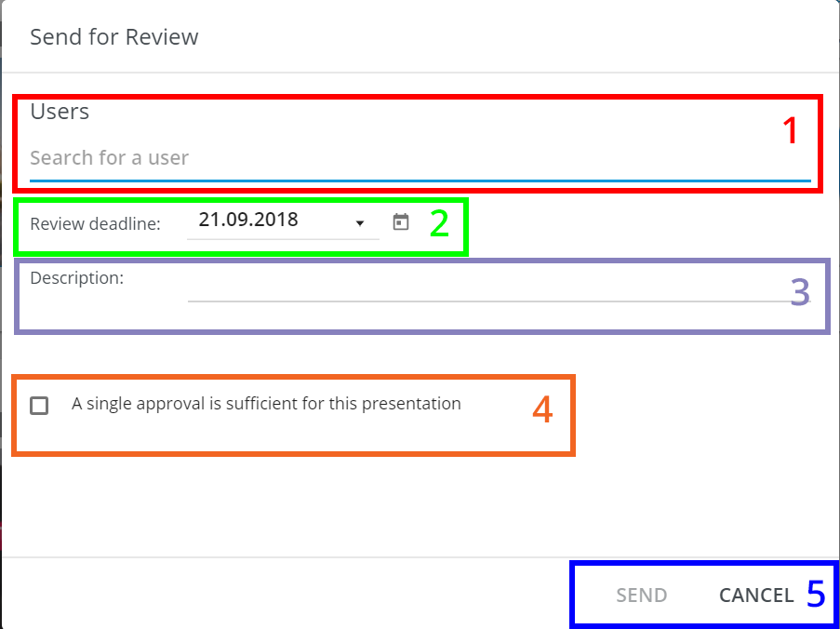Click the 'Description:' label

coord(76,278)
